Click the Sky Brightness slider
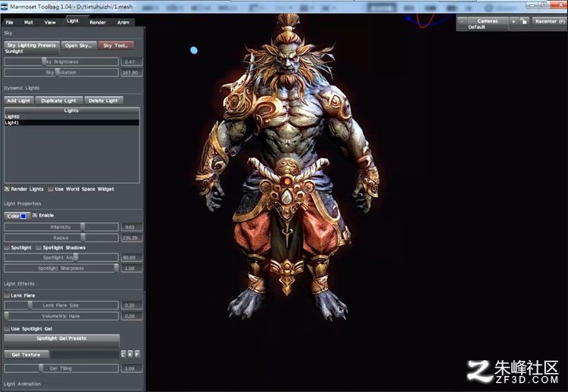568x392 pixels. 61,62
